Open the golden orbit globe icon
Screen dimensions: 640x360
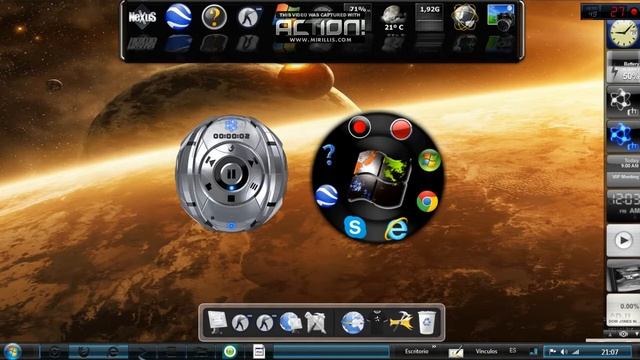coord(464,17)
